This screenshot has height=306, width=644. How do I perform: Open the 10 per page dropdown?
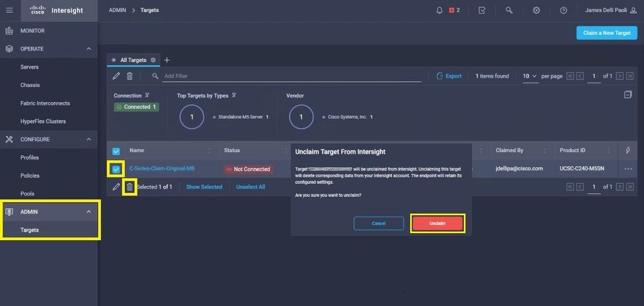pyautogui.click(x=530, y=76)
